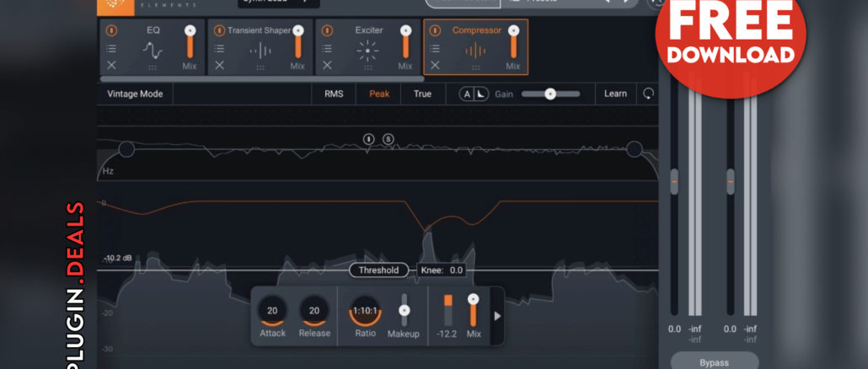Viewport: 868px width, 369px height.
Task: Toggle the Transient Shaper power button
Action: [219, 30]
